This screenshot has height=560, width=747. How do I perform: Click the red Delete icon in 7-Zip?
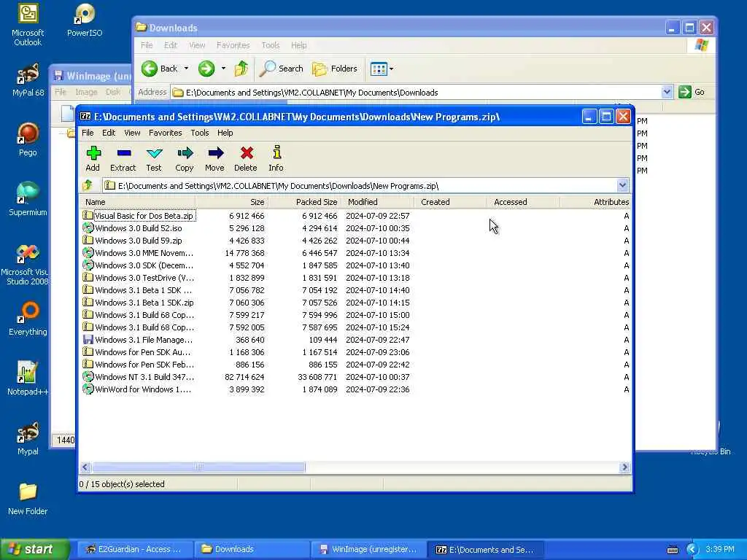pyautogui.click(x=246, y=158)
